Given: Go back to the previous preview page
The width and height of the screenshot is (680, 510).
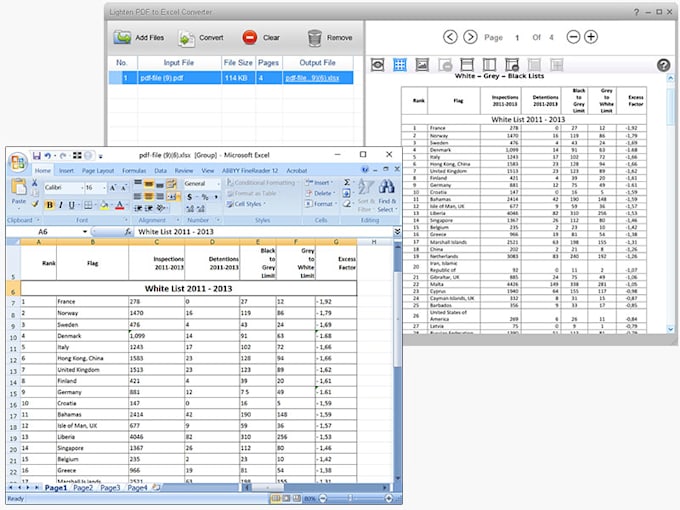Looking at the screenshot, I should (449, 37).
